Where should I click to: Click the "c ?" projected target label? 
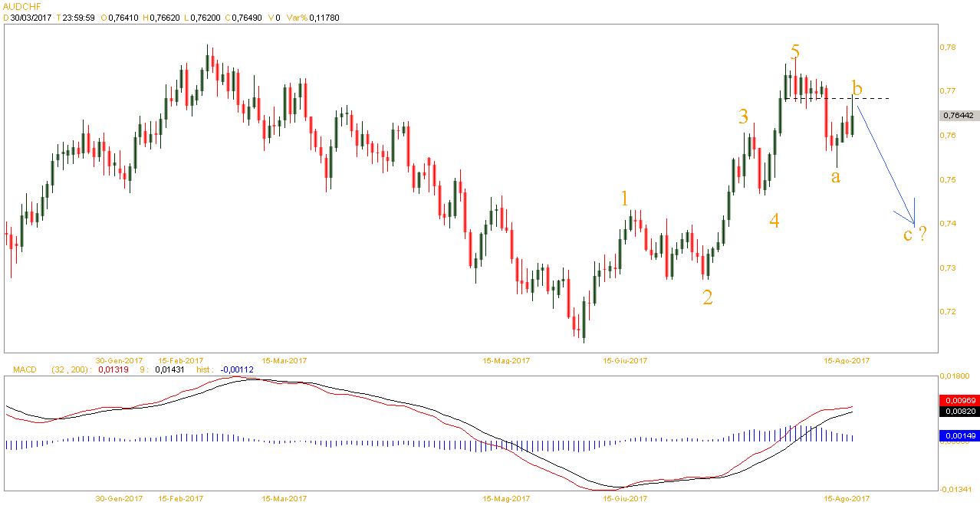[x=914, y=234]
